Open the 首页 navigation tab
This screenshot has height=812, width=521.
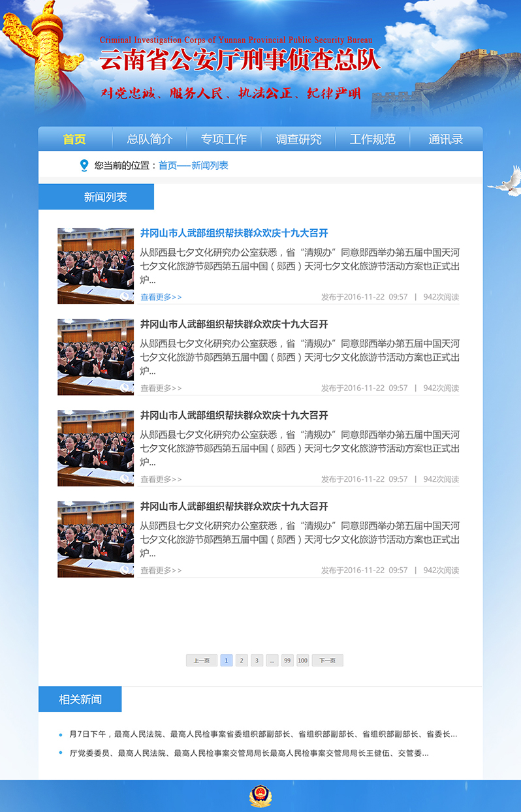click(74, 139)
